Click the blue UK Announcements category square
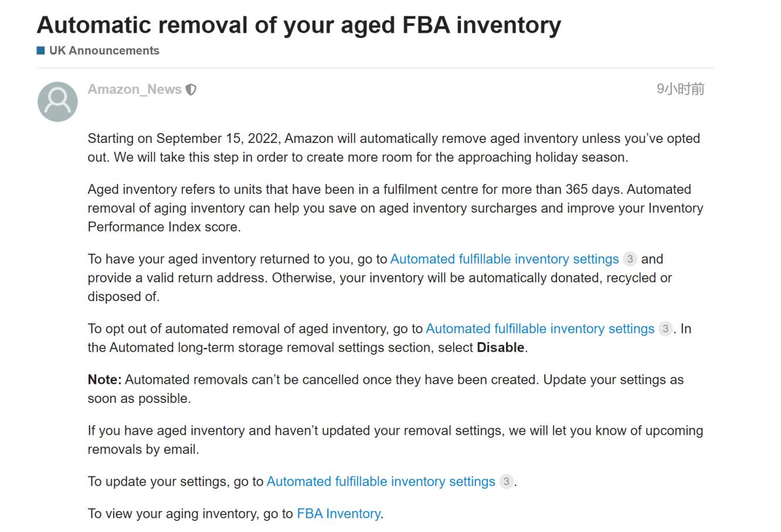Image resolution: width=781 pixels, height=532 pixels. tap(41, 50)
